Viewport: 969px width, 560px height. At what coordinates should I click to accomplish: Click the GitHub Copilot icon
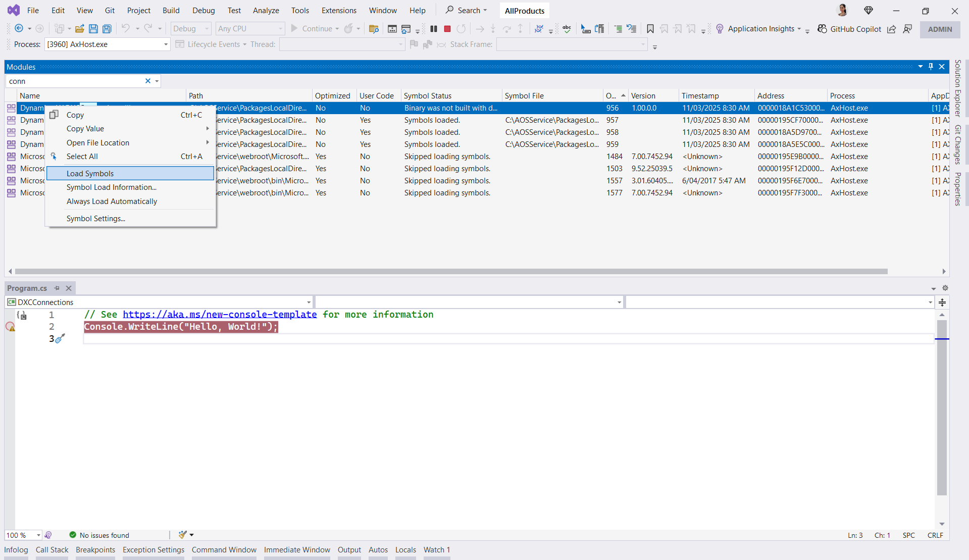pos(822,29)
